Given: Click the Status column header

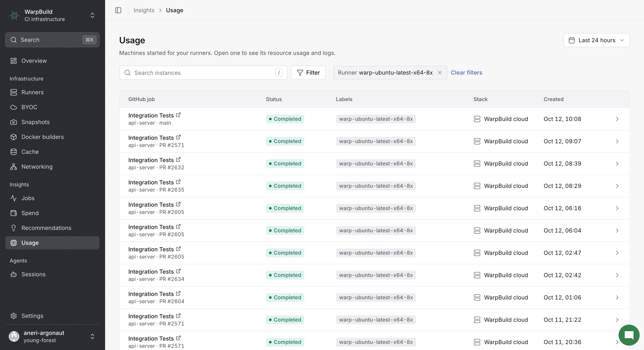Looking at the screenshot, I should 274,99.
